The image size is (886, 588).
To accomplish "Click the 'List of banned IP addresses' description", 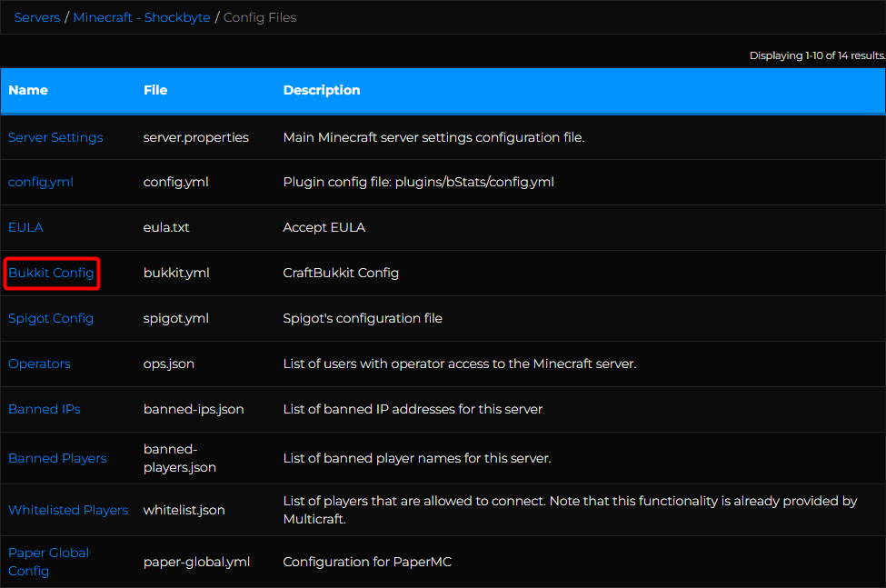I will tap(413, 409).
